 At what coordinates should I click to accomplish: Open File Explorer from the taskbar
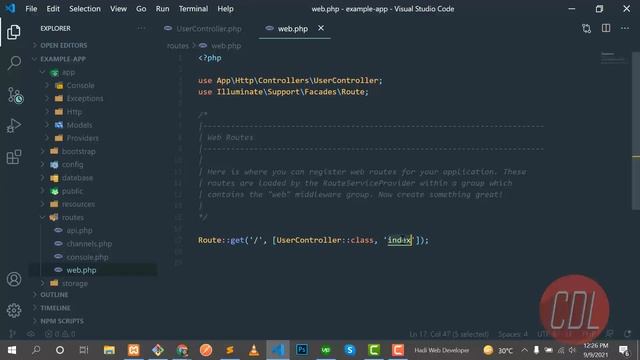109,350
